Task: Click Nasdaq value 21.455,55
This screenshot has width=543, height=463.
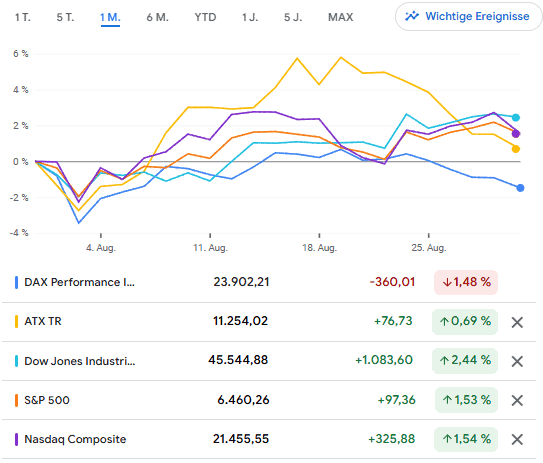Action: pyautogui.click(x=241, y=439)
